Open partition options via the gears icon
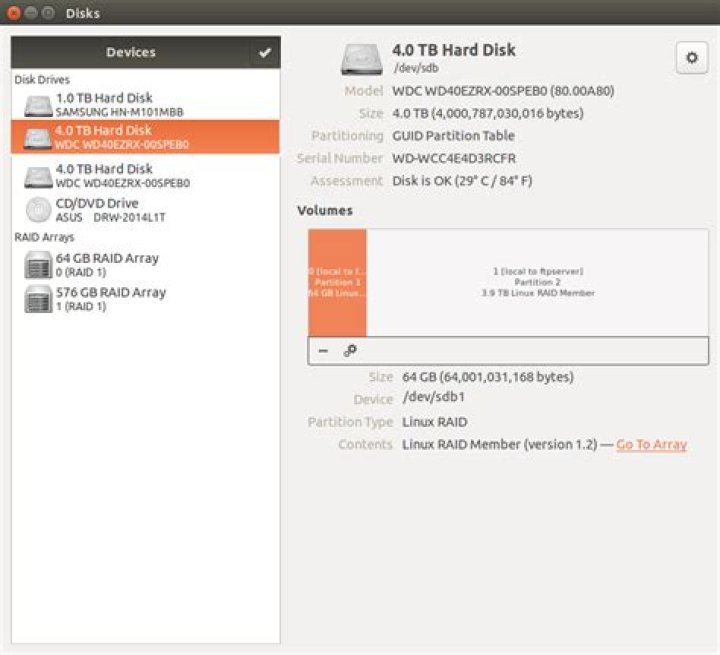Screen dimensions: 720x655 click(x=350, y=351)
